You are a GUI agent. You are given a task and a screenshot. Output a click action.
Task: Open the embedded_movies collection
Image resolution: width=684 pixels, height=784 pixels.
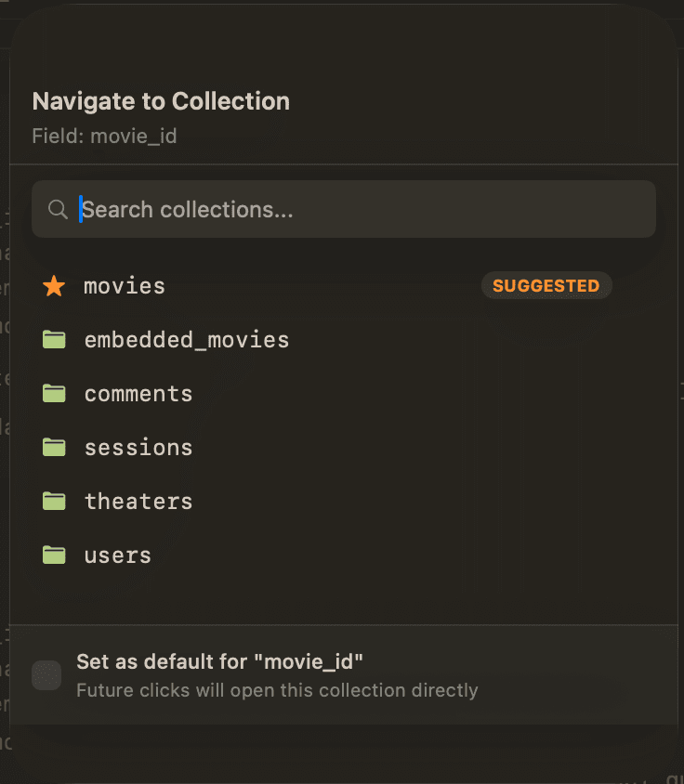point(186,339)
